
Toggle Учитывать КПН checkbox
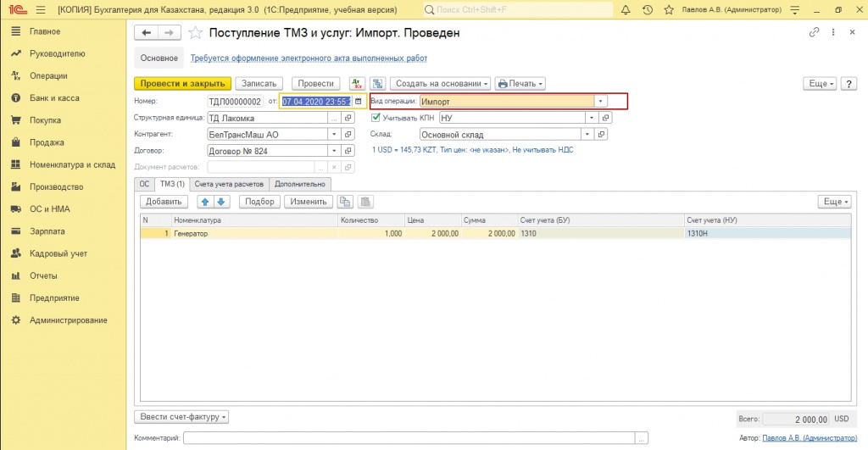pyautogui.click(x=376, y=117)
